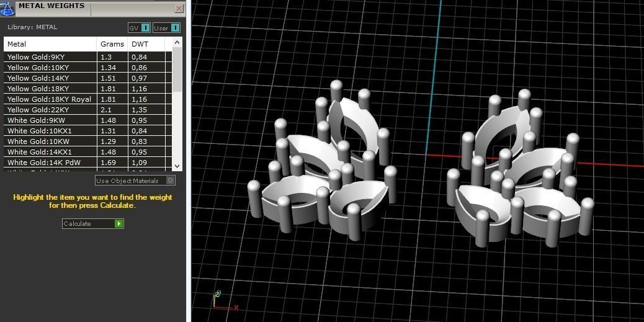Screen dimensions: 644x322
Task: Select the Yellow Gold:9KY row
Action: tap(88, 56)
